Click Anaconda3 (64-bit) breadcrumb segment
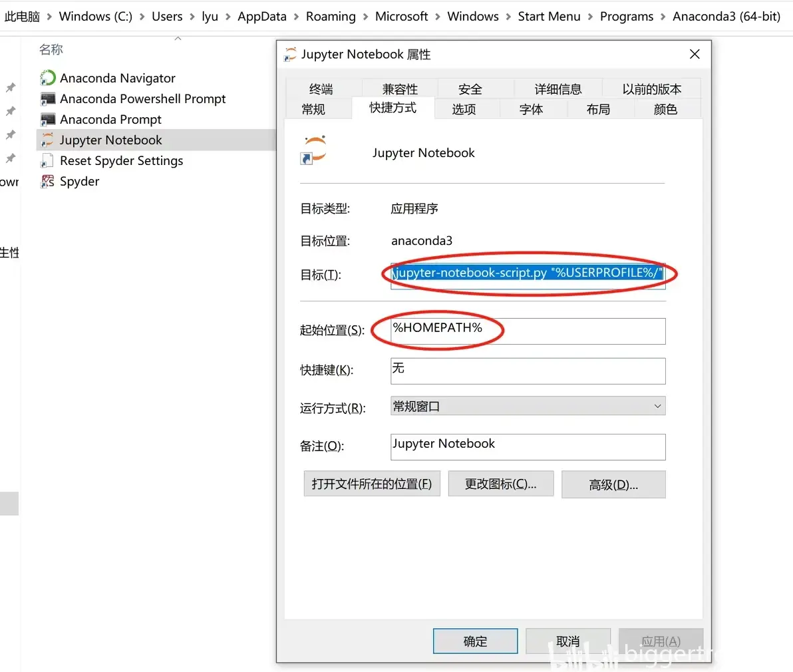The height and width of the screenshot is (672, 793). click(726, 16)
